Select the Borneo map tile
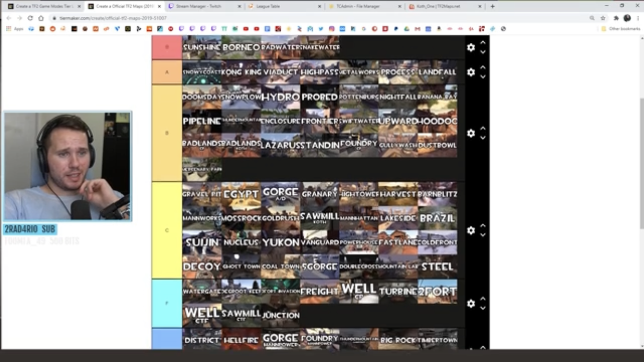This screenshot has height=362, width=644. [x=241, y=47]
